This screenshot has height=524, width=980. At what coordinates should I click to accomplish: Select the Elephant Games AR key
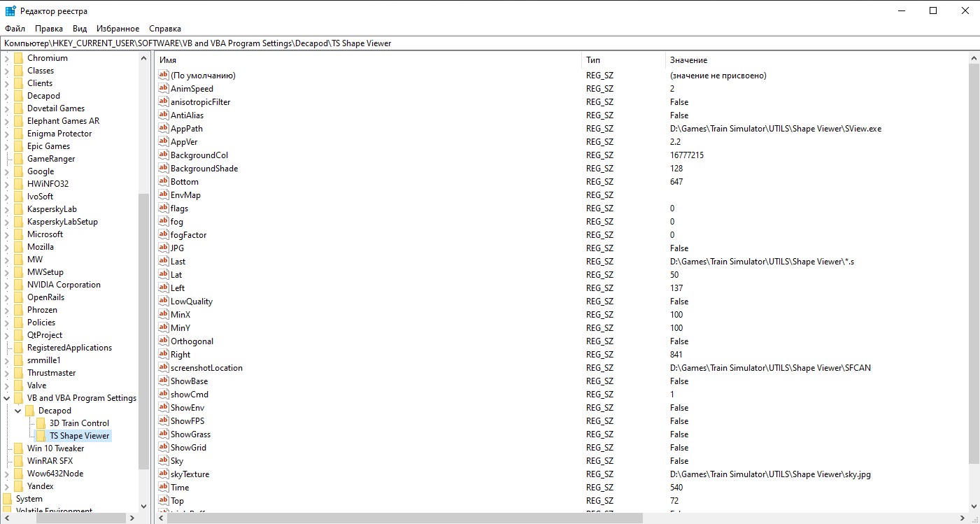click(x=64, y=121)
